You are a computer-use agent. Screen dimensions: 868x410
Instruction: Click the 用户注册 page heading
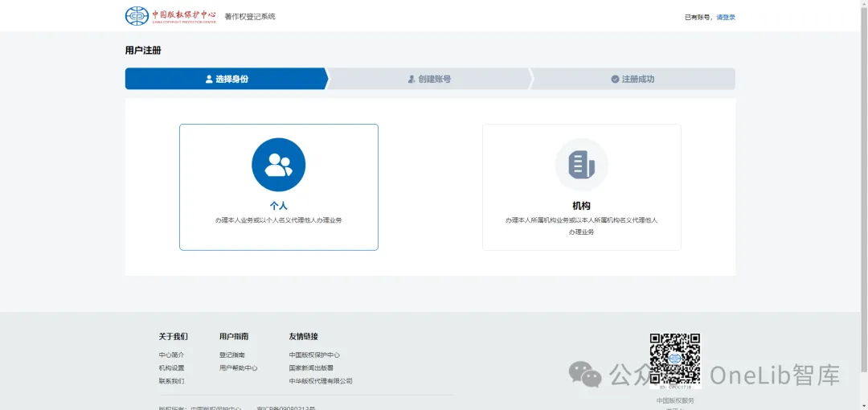coord(143,51)
